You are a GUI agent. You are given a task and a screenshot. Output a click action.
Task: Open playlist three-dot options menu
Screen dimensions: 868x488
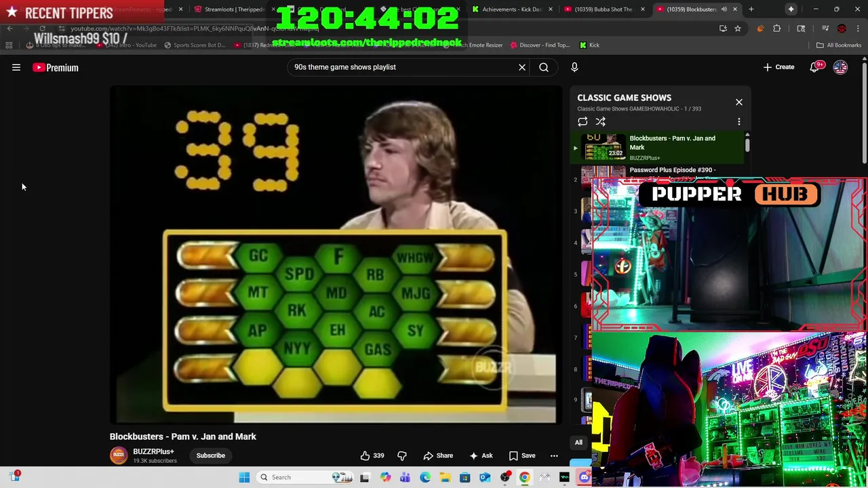pyautogui.click(x=739, y=122)
